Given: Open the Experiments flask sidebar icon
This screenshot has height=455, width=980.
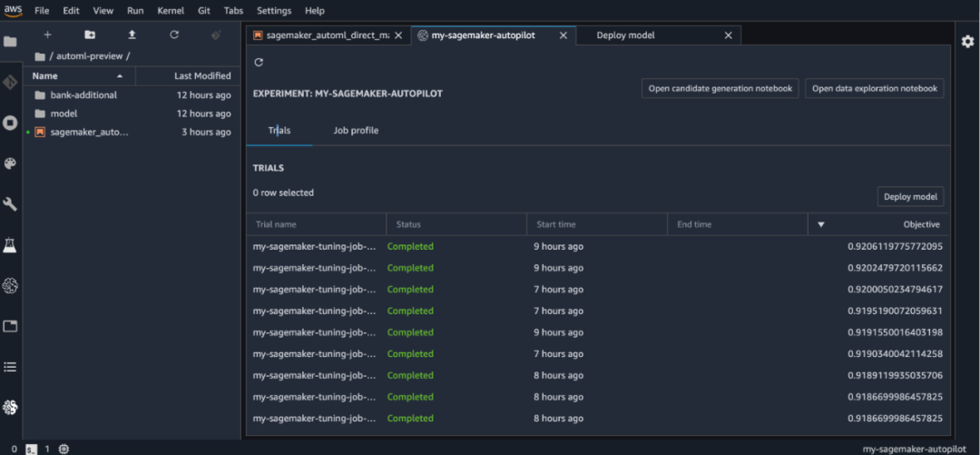Looking at the screenshot, I should [x=11, y=245].
